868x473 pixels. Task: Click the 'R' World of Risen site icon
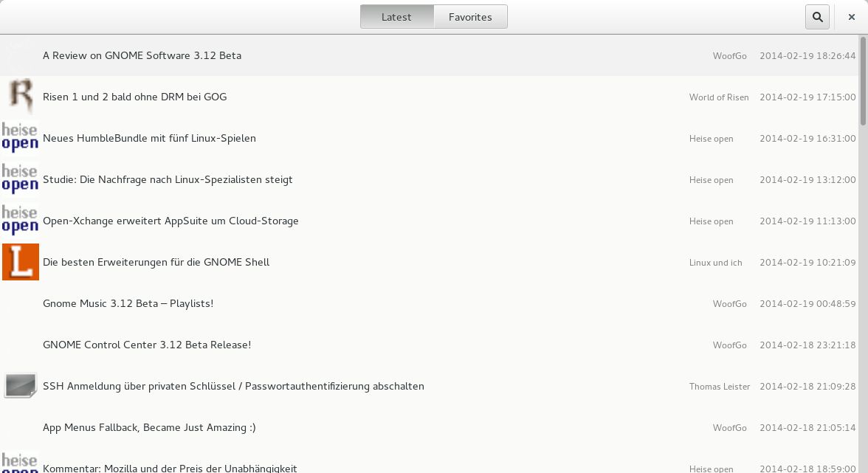pos(21,96)
